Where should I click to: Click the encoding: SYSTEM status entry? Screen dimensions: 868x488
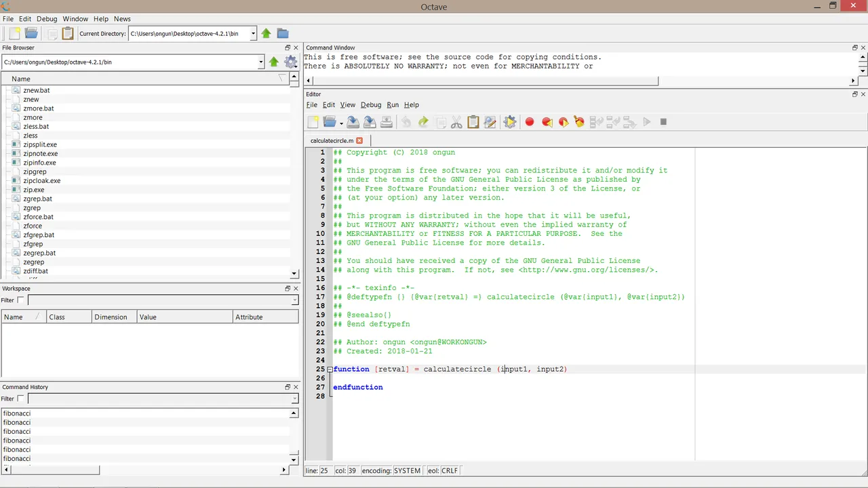pyautogui.click(x=391, y=470)
